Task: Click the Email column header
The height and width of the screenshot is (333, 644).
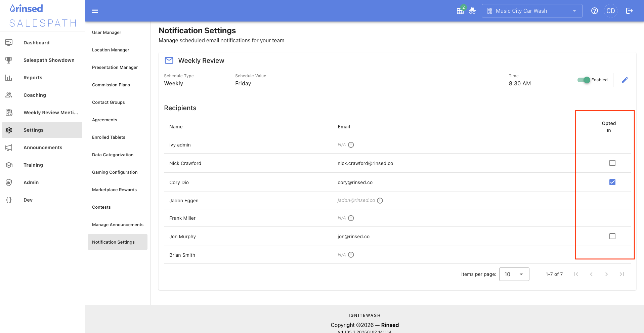Action: point(344,127)
